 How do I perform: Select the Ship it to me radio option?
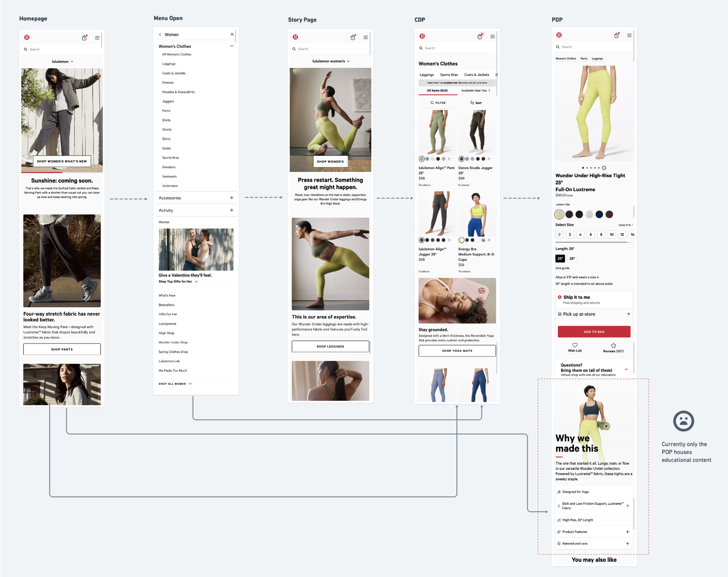point(560,297)
